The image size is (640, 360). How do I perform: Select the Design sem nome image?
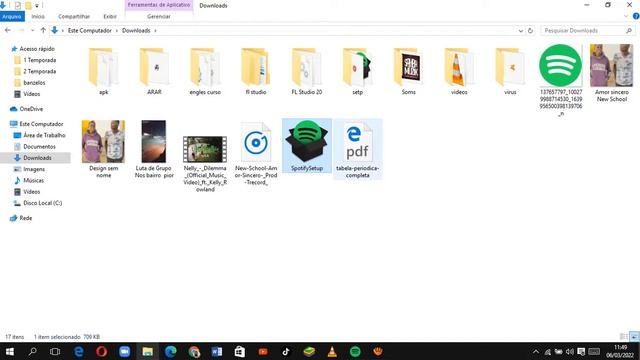point(103,149)
